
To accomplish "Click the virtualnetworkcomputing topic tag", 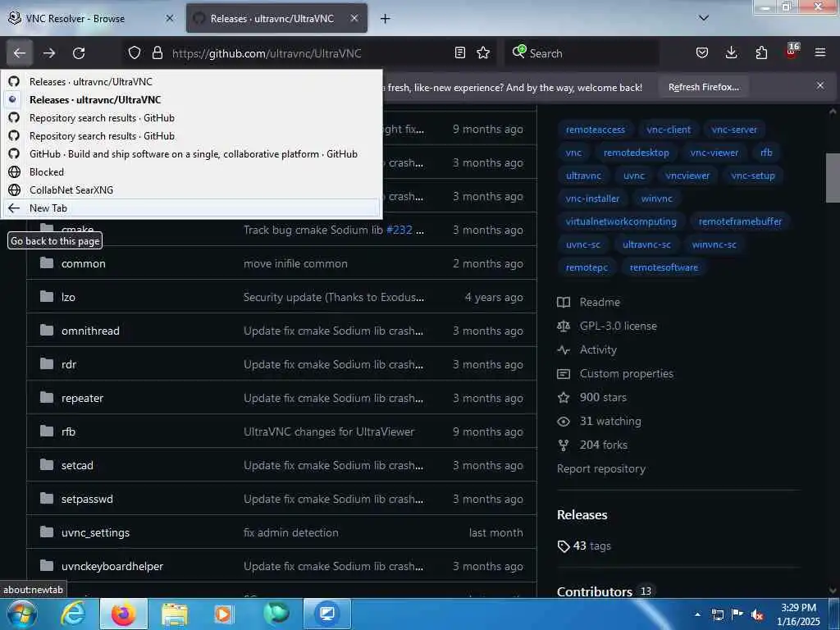I will pyautogui.click(x=621, y=221).
